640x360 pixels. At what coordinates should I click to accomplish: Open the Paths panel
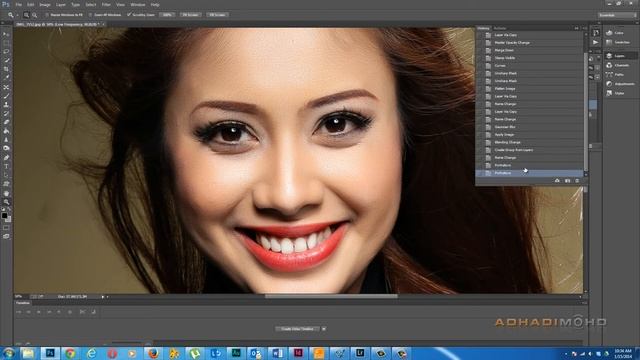pos(615,75)
